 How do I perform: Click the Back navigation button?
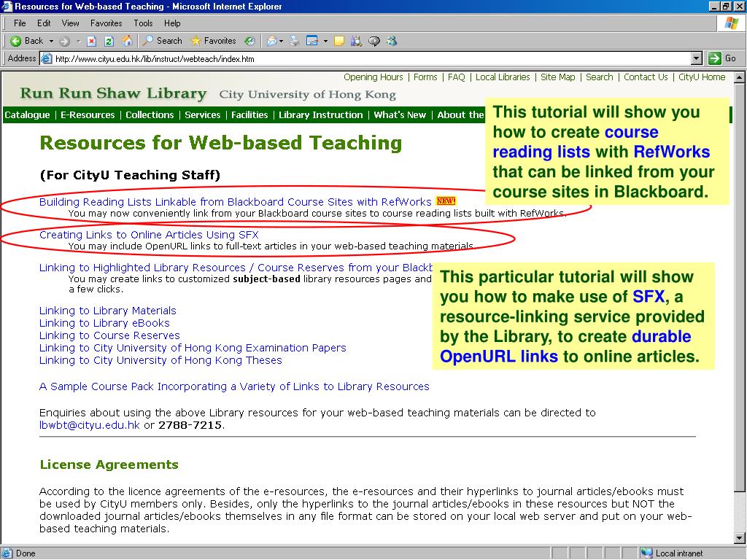27,41
